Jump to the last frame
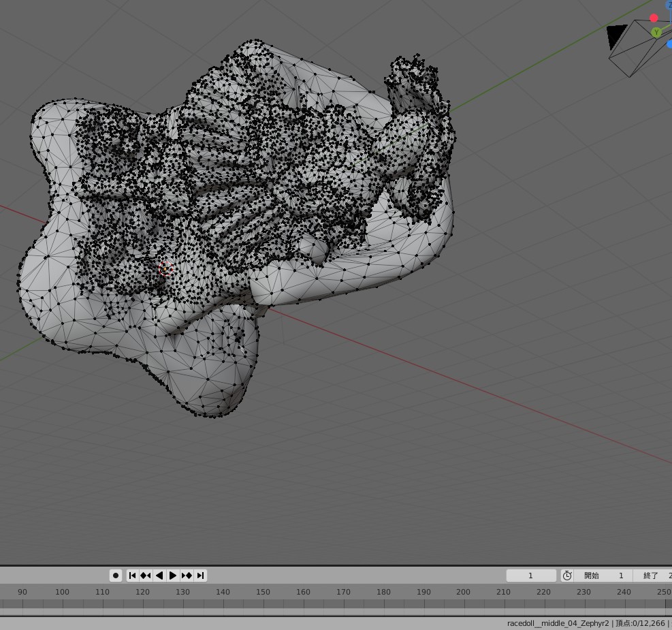 [200, 576]
